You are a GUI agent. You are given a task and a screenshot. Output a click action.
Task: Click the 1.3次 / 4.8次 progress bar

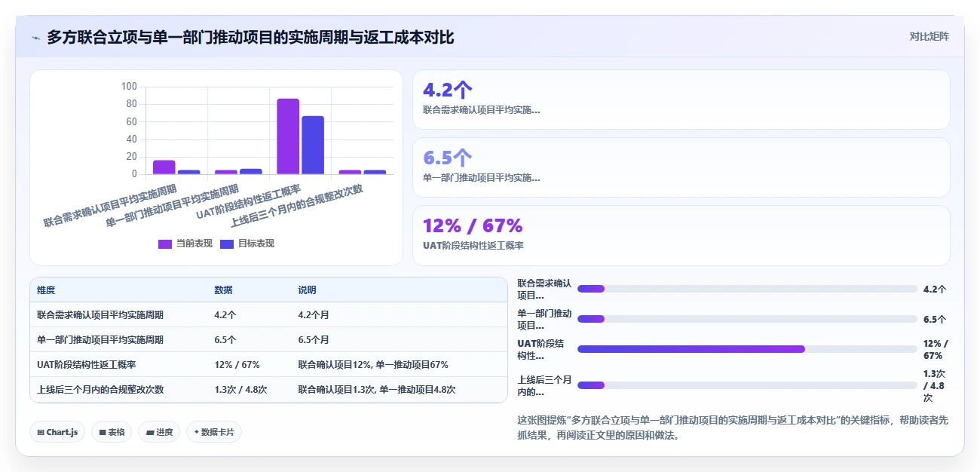(747, 385)
